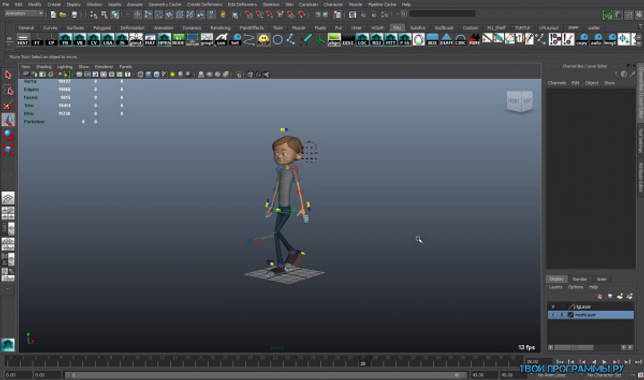
Task: Click the colored rings shelf icon
Action: (x=419, y=40)
